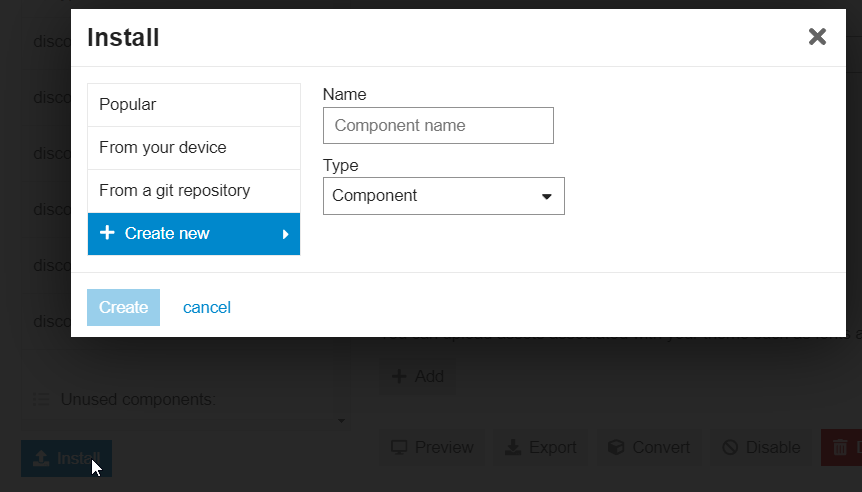
Task: Open the Type dropdown showing Component
Action: pos(444,196)
